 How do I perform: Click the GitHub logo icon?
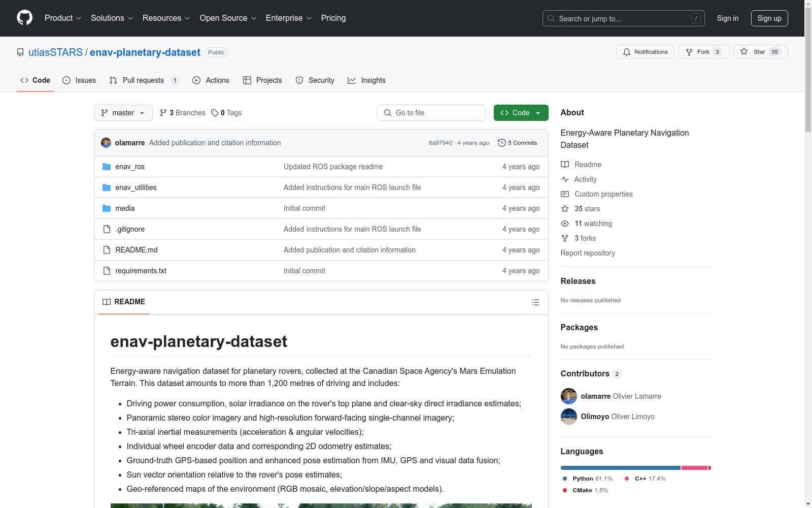(24, 18)
